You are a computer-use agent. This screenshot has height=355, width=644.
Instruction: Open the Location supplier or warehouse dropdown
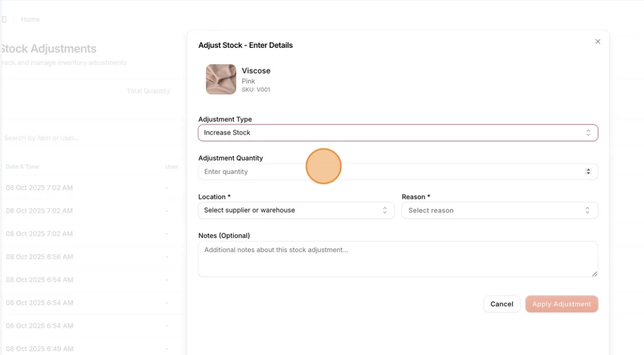tap(296, 211)
